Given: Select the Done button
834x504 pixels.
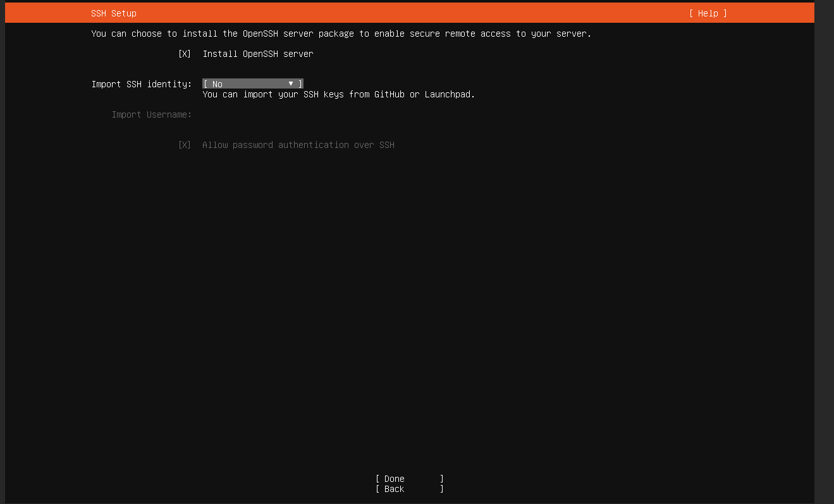Looking at the screenshot, I should click(x=410, y=479).
